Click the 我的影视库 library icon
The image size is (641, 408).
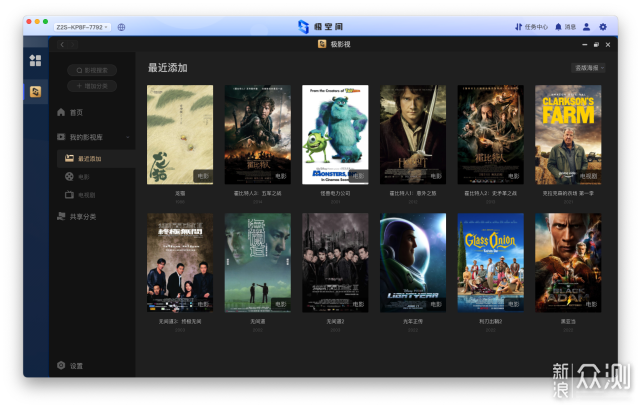(61, 137)
